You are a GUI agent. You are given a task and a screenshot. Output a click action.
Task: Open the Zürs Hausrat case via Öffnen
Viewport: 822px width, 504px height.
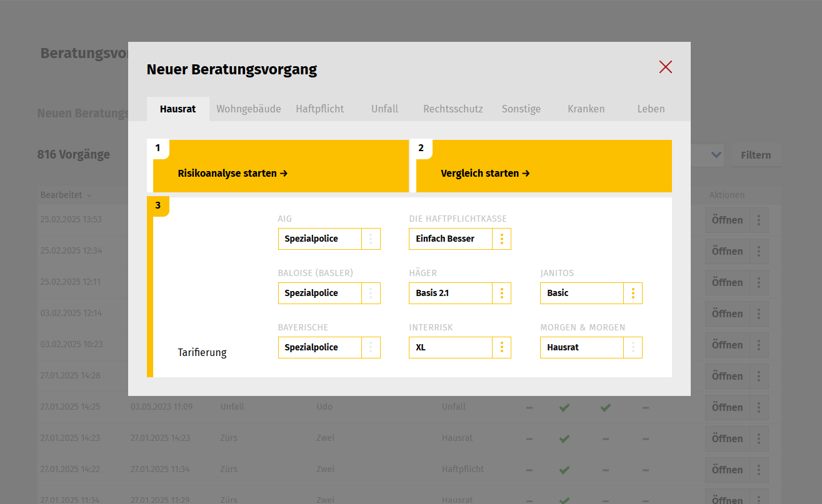coord(727,438)
